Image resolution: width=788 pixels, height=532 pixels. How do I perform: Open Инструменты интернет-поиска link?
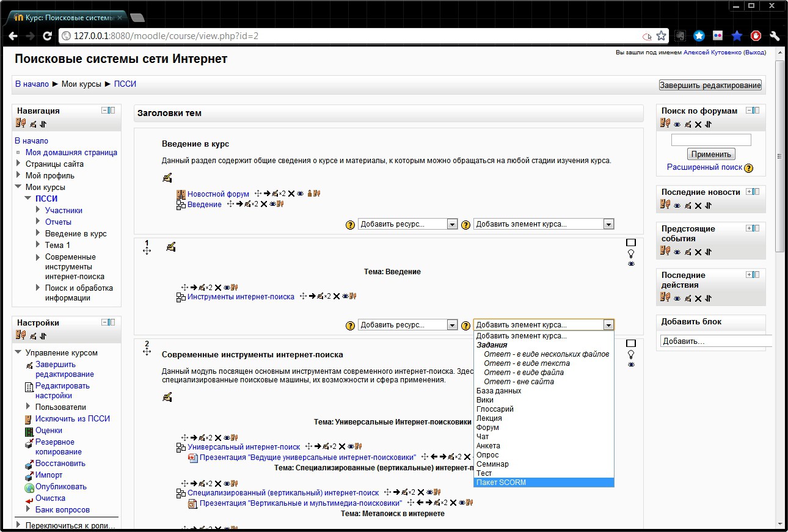coord(241,297)
